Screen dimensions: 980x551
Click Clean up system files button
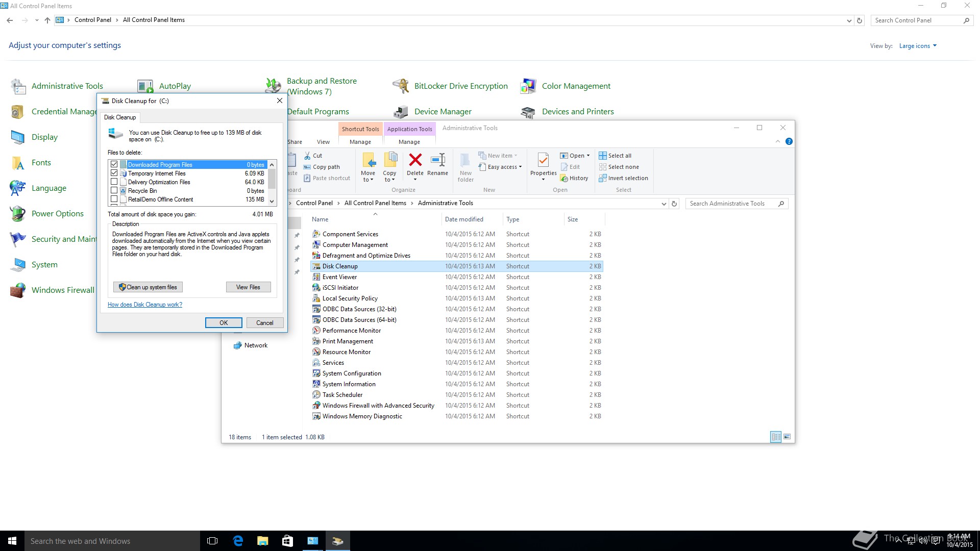pos(148,287)
